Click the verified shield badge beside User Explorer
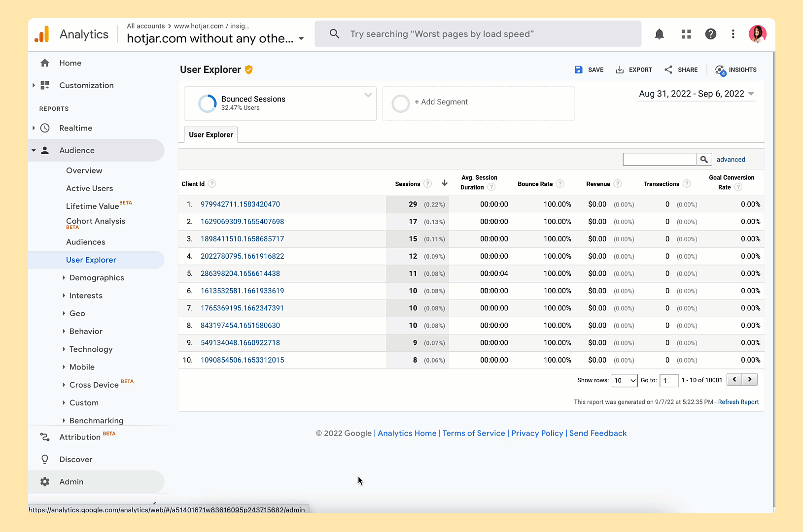The width and height of the screenshot is (803, 532). [x=249, y=70]
